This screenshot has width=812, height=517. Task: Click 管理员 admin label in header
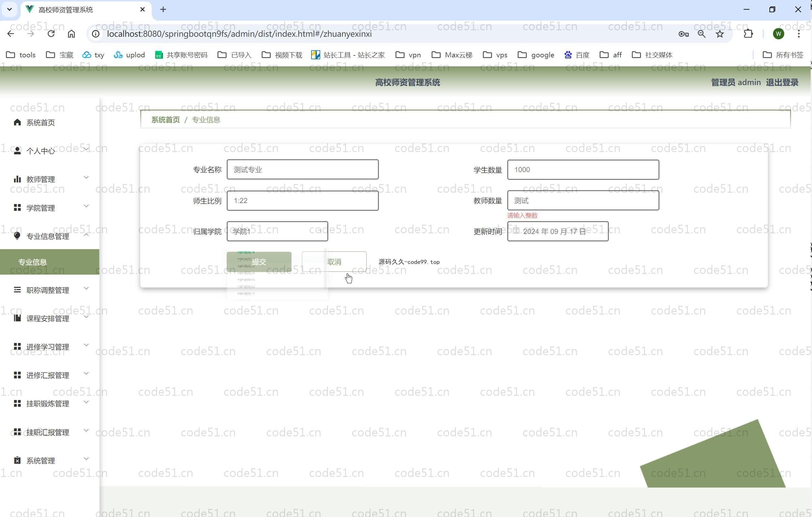[x=736, y=83]
